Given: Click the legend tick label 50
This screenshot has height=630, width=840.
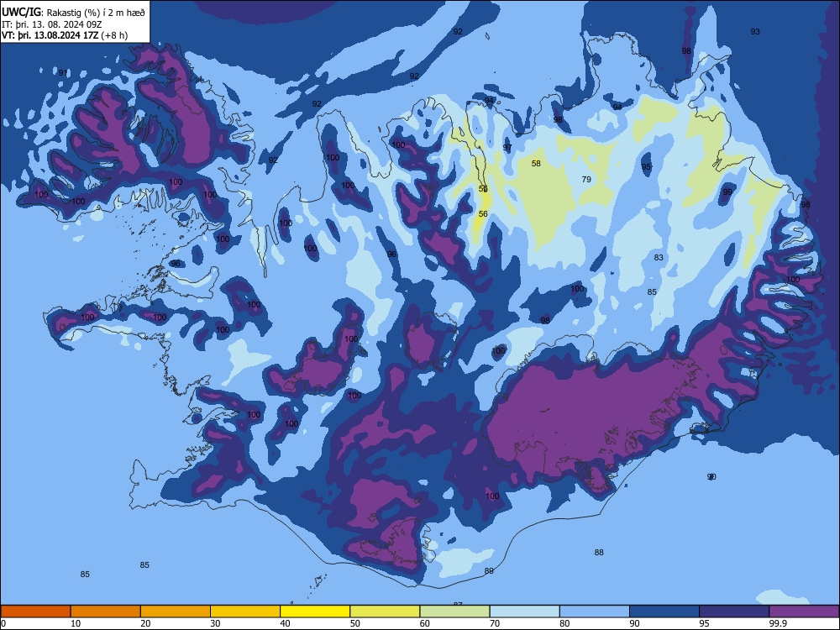Looking at the screenshot, I should pos(355,623).
